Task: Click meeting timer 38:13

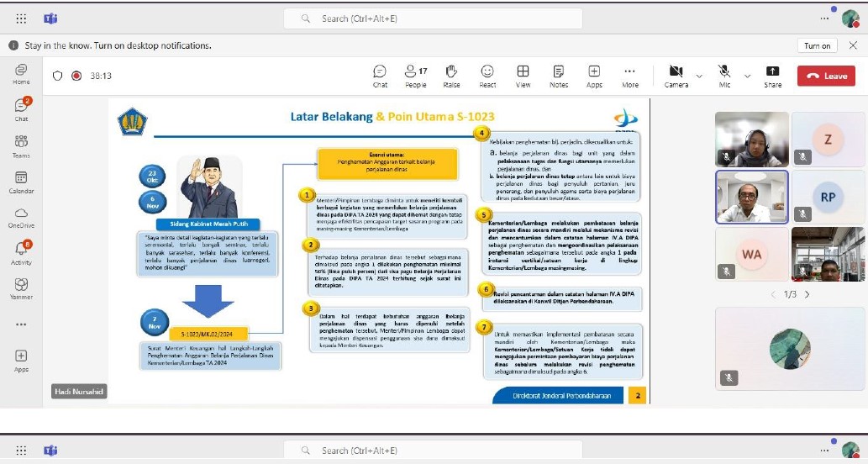Action: 101,76
